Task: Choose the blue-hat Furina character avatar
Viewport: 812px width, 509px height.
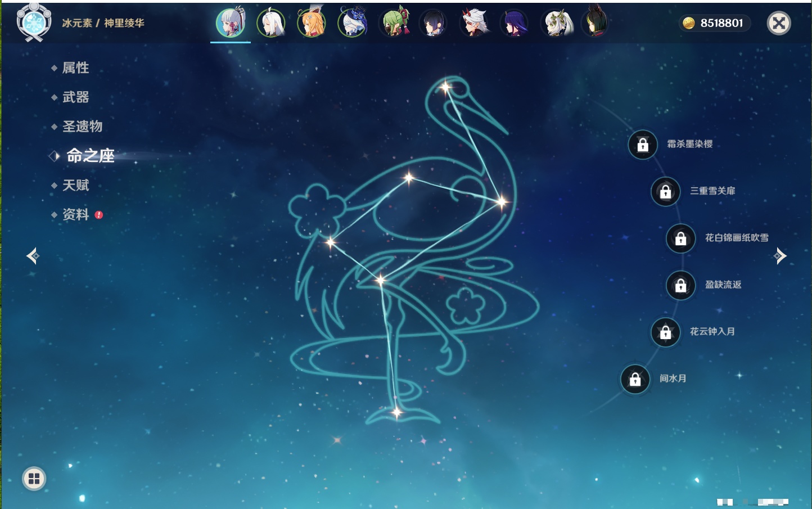Action: pyautogui.click(x=353, y=23)
